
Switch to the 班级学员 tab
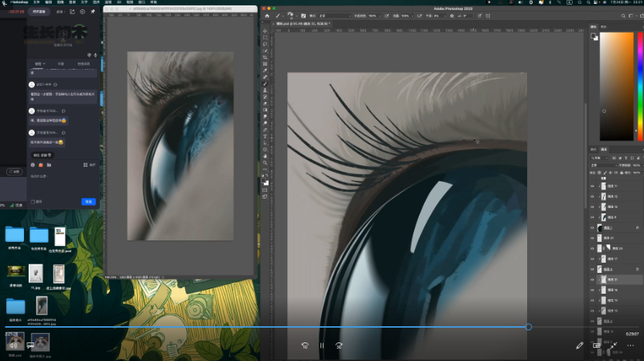[x=84, y=63]
